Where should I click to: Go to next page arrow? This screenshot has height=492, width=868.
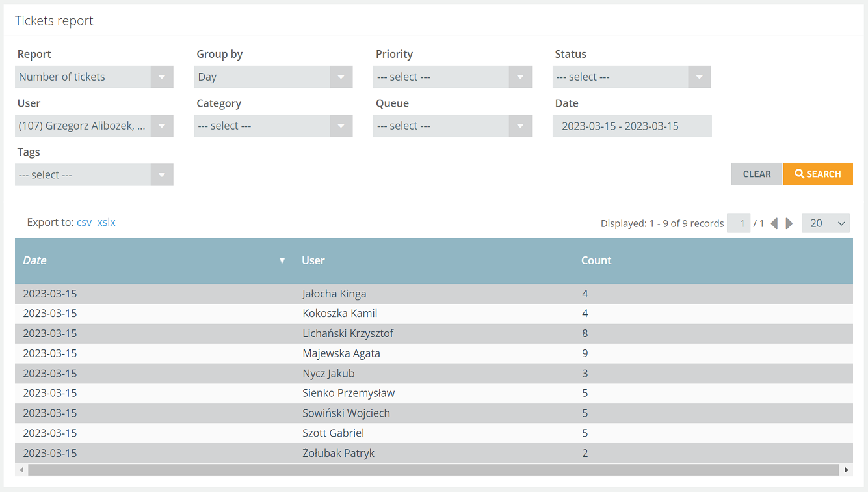click(789, 223)
